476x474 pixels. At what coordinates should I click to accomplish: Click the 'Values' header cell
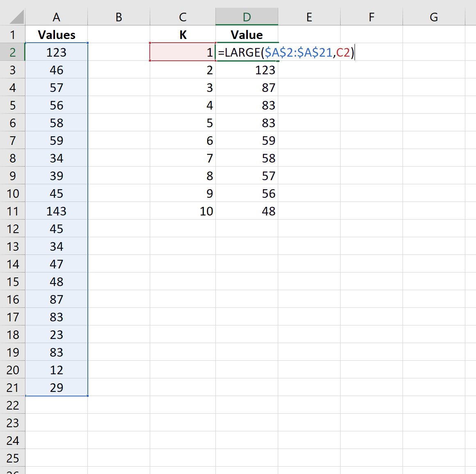(x=57, y=34)
